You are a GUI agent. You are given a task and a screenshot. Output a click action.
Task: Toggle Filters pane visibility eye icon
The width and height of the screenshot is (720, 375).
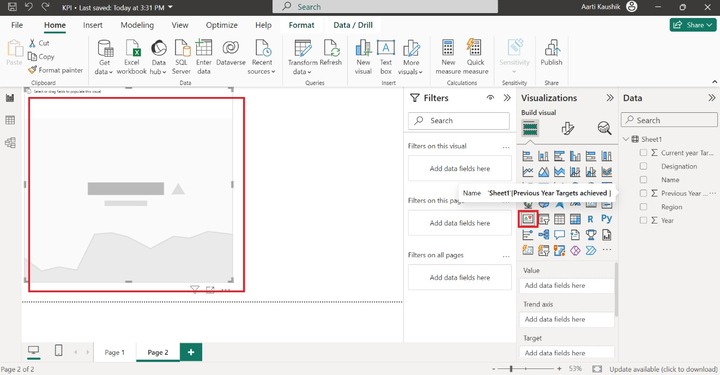tap(490, 98)
